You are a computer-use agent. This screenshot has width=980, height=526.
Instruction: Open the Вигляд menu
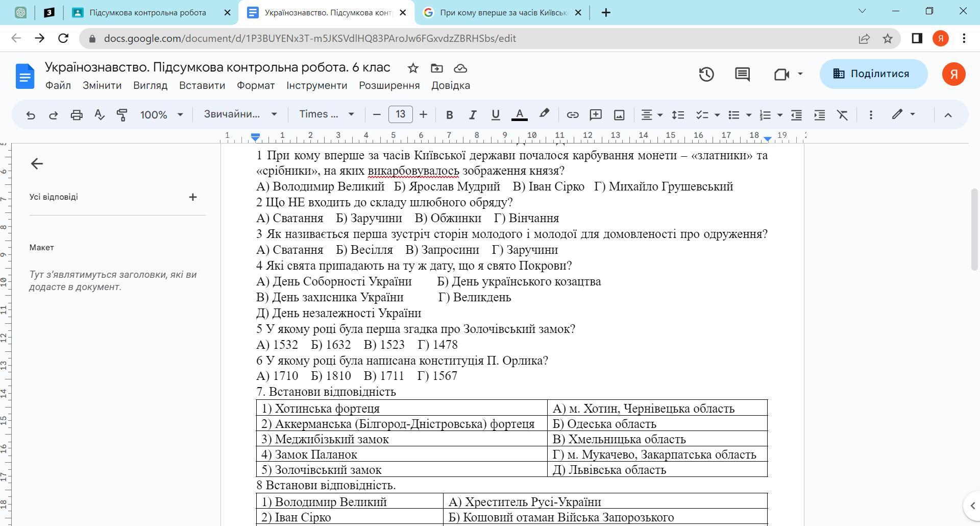tap(150, 86)
